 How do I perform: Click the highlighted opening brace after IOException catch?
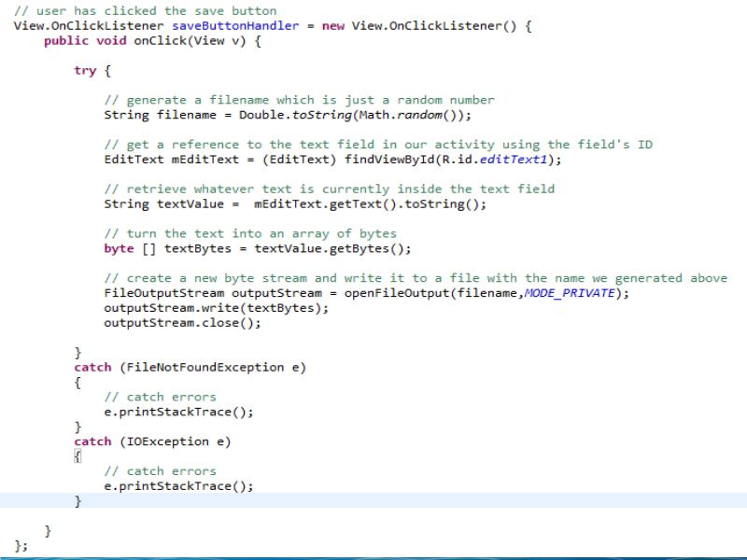[78, 456]
